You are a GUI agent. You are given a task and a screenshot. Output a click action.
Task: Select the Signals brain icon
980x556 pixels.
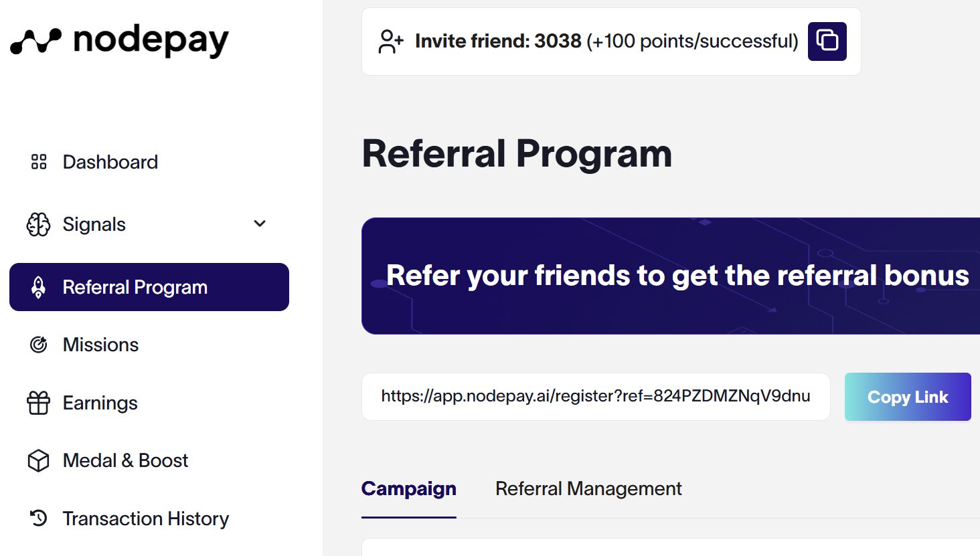point(38,224)
